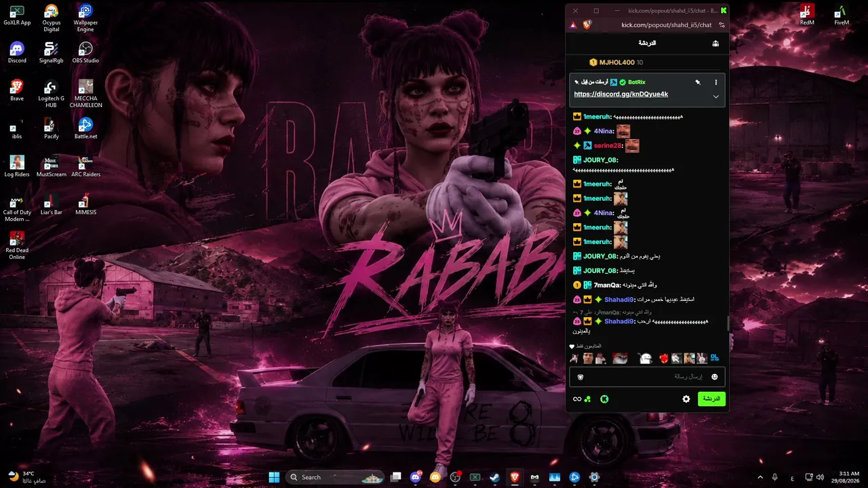The height and width of the screenshot is (488, 868).
Task: Select the Discord desktop shortcut
Action: click(x=17, y=53)
